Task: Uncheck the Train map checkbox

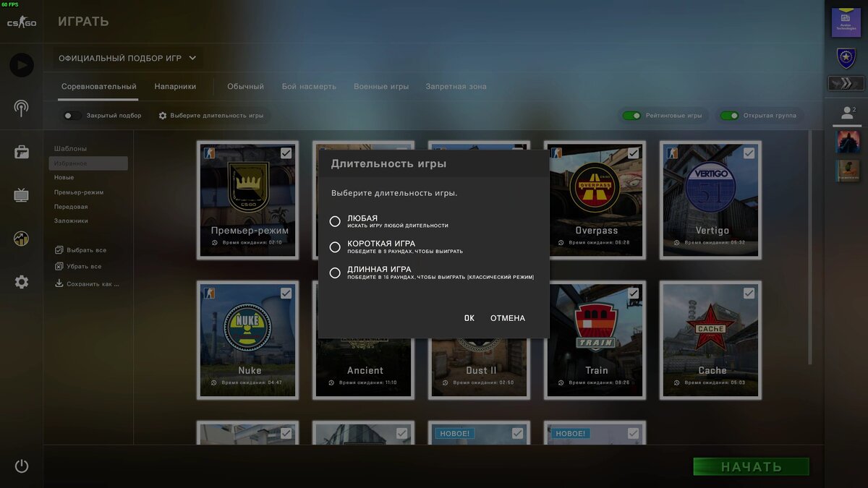Action: pos(634,294)
